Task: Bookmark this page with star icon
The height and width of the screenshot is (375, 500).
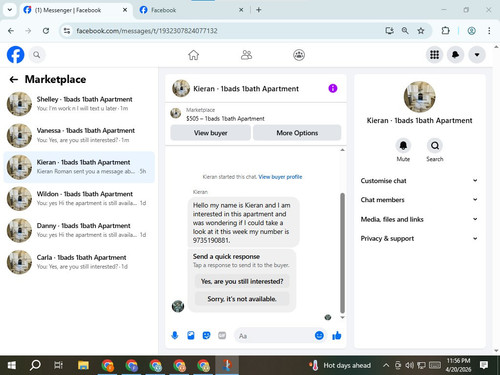Action: [421, 31]
